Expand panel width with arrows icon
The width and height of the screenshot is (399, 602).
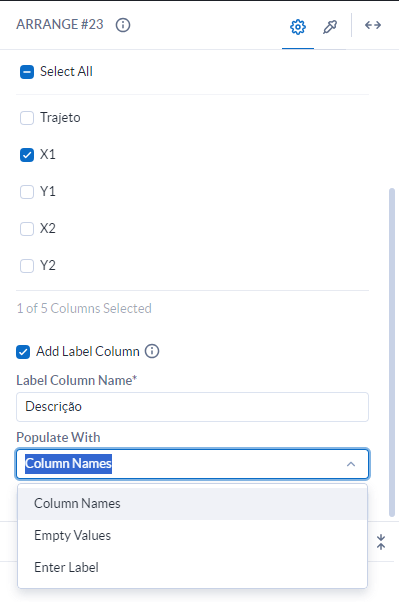[x=373, y=25]
